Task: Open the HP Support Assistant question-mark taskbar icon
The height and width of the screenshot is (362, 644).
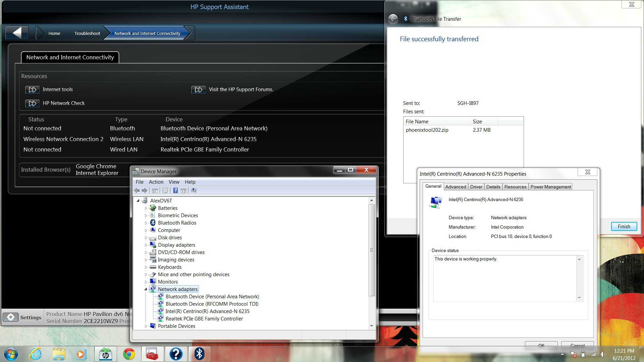Action: (x=176, y=354)
